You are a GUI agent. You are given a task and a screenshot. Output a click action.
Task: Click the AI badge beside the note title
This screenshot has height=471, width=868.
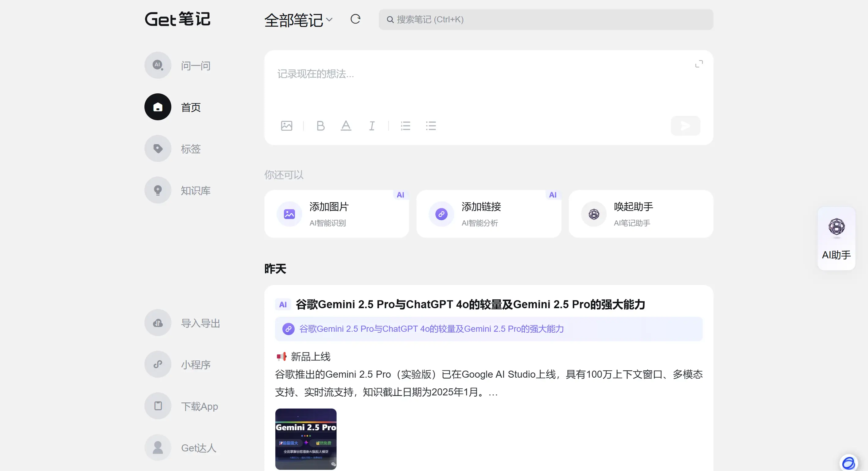tap(283, 305)
